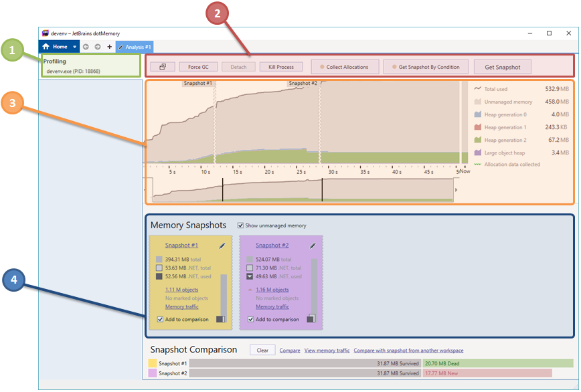Click the first snapshot line in overview timeline
This screenshot has width=581, height=392.
coord(223,189)
